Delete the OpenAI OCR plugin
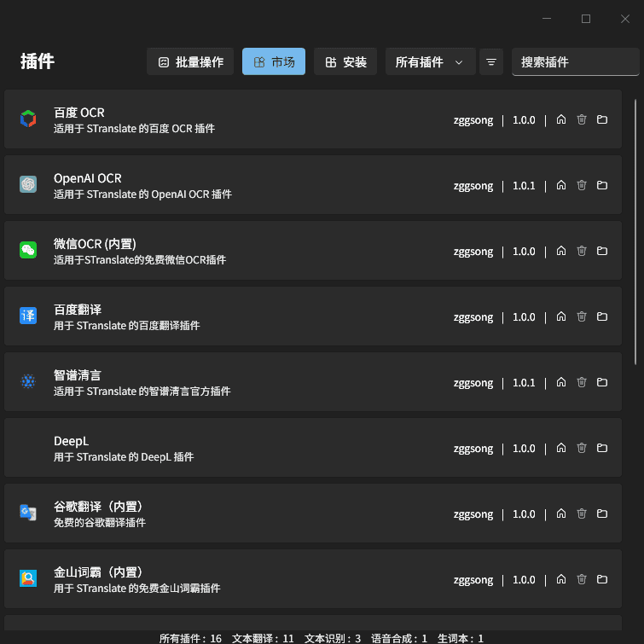 [582, 185]
